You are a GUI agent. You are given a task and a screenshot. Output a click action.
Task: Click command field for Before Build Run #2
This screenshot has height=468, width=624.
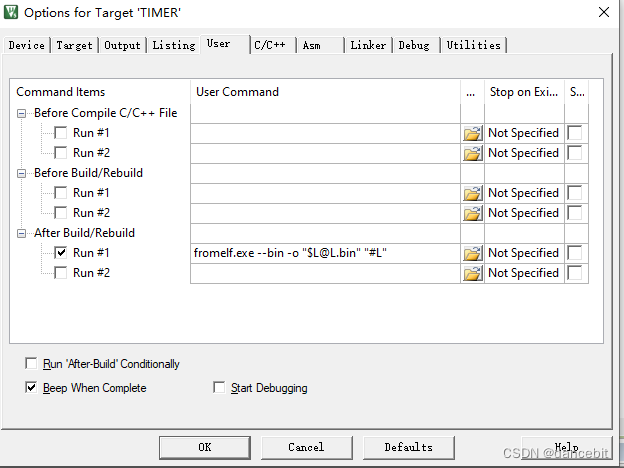[325, 213]
